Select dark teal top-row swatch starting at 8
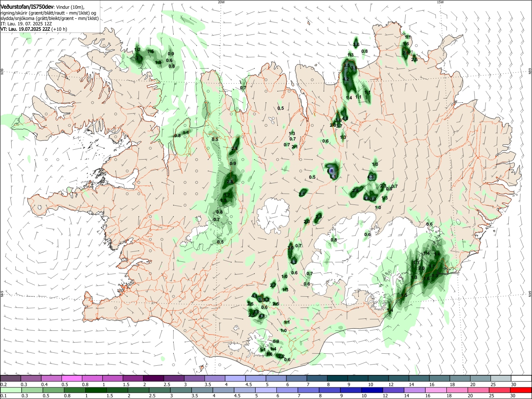Viewport: 532px width, 399px height. (337, 378)
